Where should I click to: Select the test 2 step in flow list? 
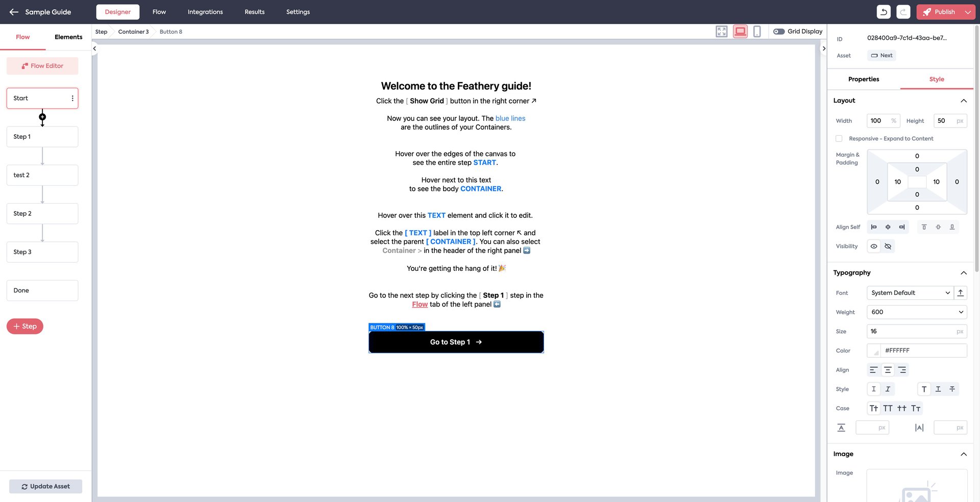point(42,175)
